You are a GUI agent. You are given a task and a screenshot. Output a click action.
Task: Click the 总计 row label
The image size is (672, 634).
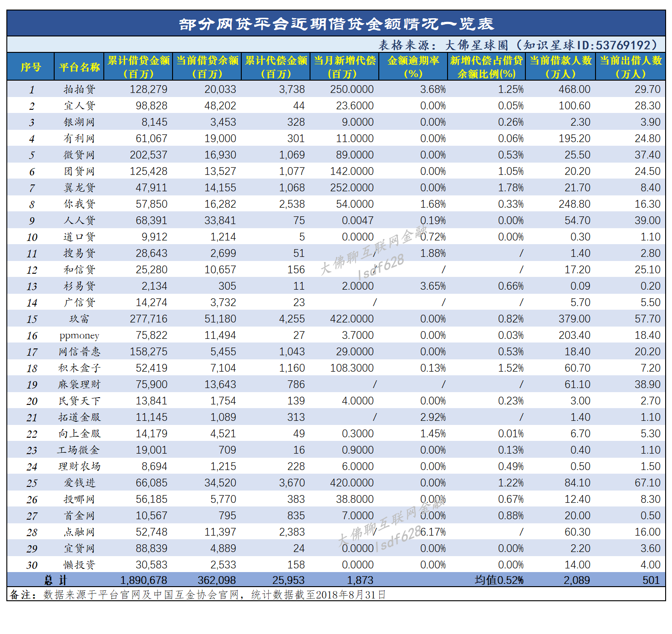[55, 580]
